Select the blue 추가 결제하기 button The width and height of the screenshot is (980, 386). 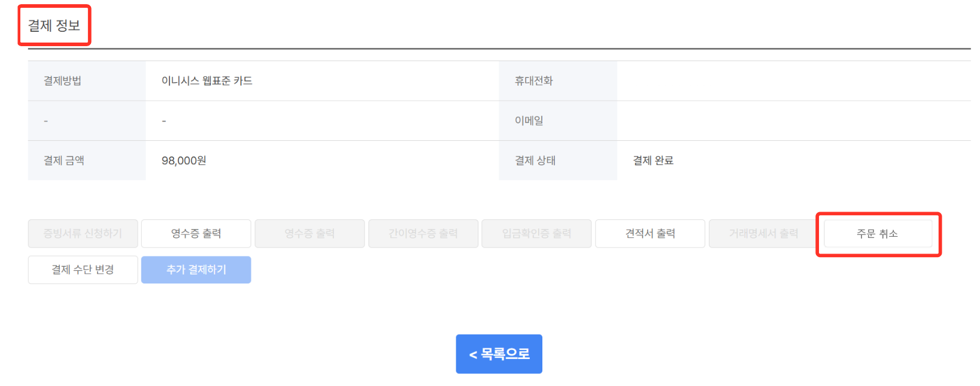196,270
